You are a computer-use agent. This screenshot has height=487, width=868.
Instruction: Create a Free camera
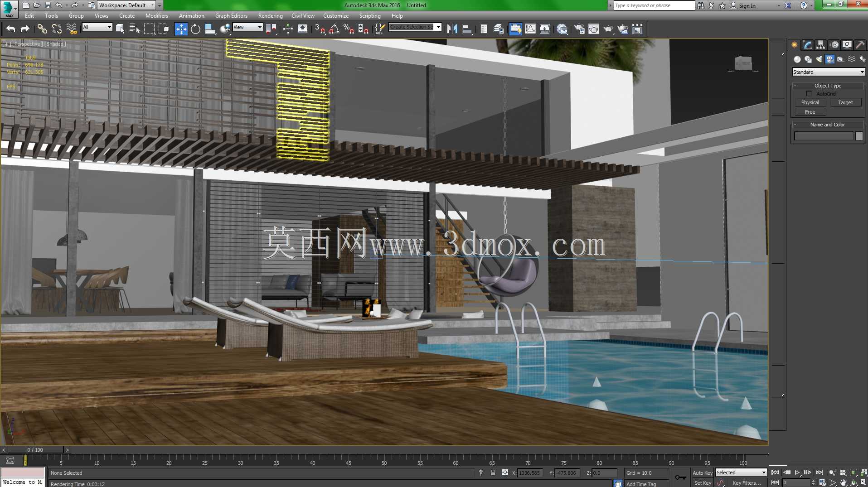(810, 112)
